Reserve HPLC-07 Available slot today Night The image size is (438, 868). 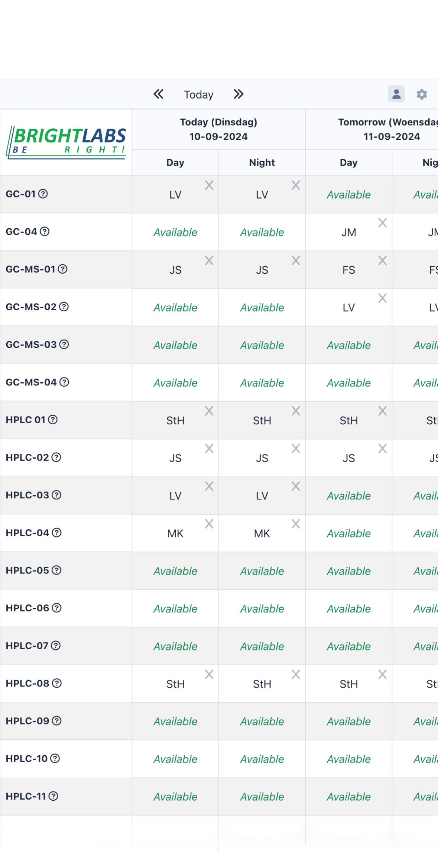click(x=262, y=646)
